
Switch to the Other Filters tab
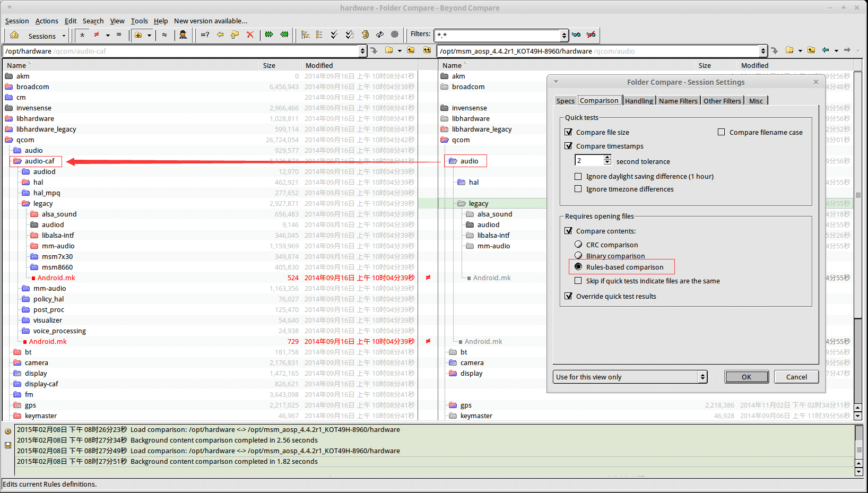(x=722, y=101)
